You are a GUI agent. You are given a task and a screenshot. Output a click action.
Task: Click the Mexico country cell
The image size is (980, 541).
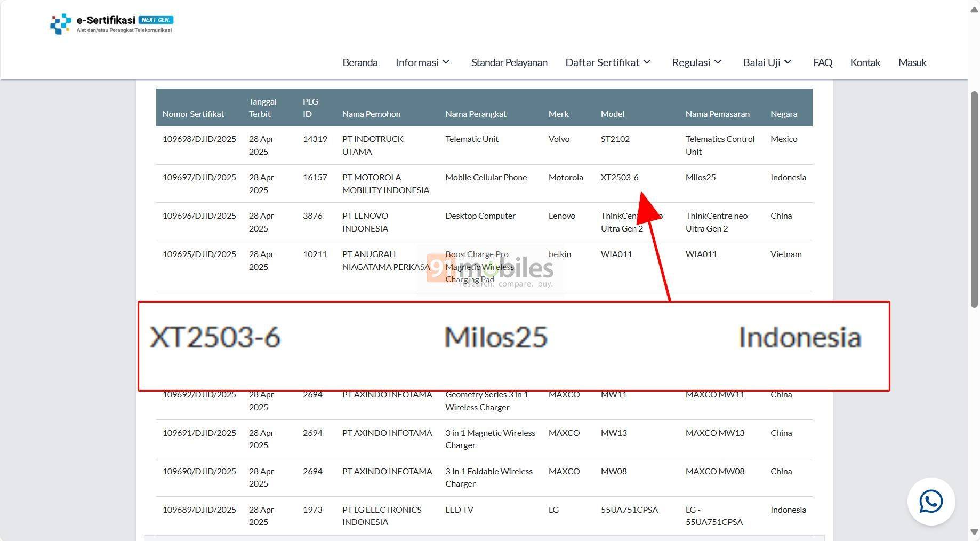coord(783,139)
